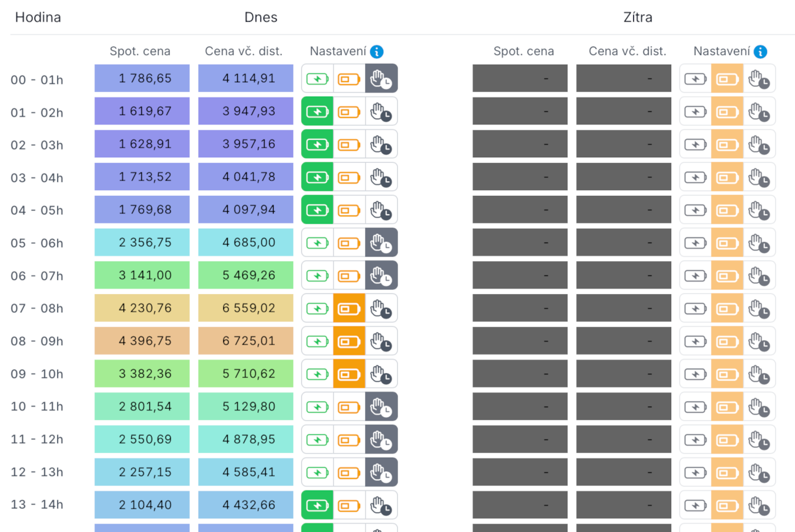Click orange battery icon for today 13 - 14h

pos(349,505)
